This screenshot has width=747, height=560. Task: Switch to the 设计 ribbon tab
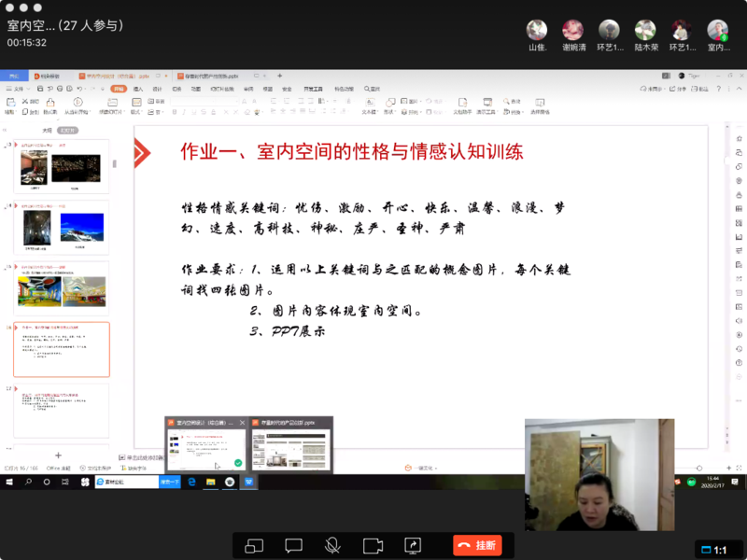click(158, 89)
